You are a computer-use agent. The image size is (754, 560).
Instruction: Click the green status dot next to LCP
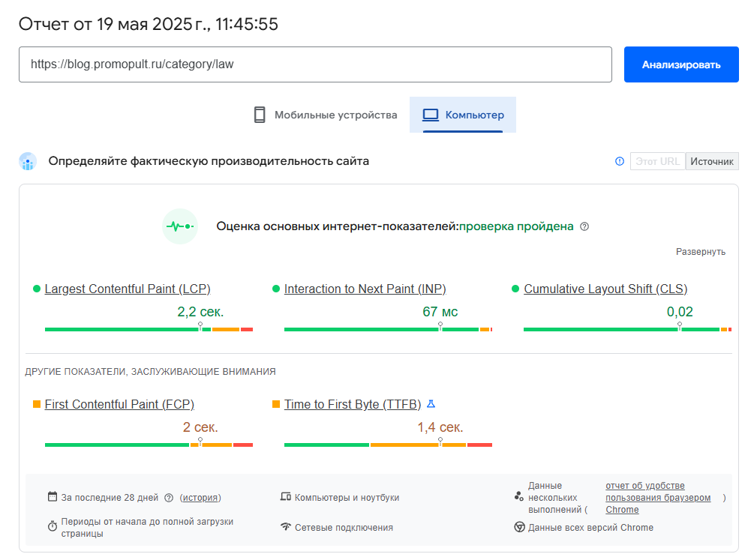(x=37, y=289)
